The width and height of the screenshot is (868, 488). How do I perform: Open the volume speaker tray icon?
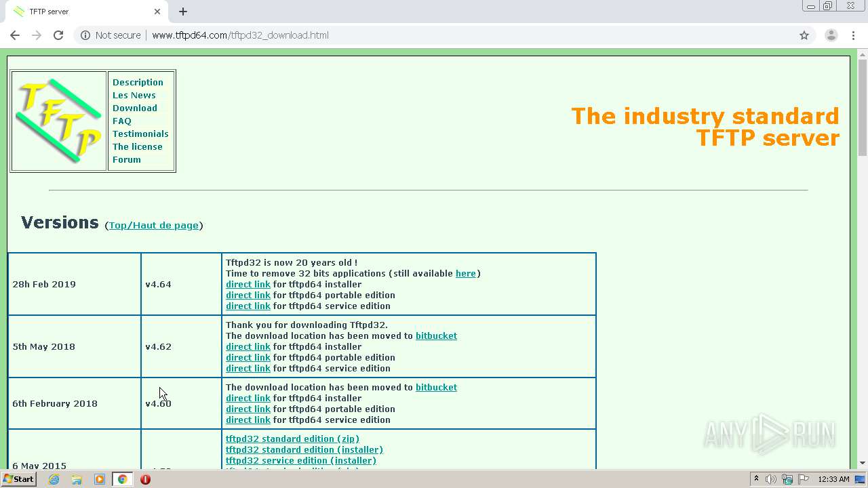(x=771, y=479)
